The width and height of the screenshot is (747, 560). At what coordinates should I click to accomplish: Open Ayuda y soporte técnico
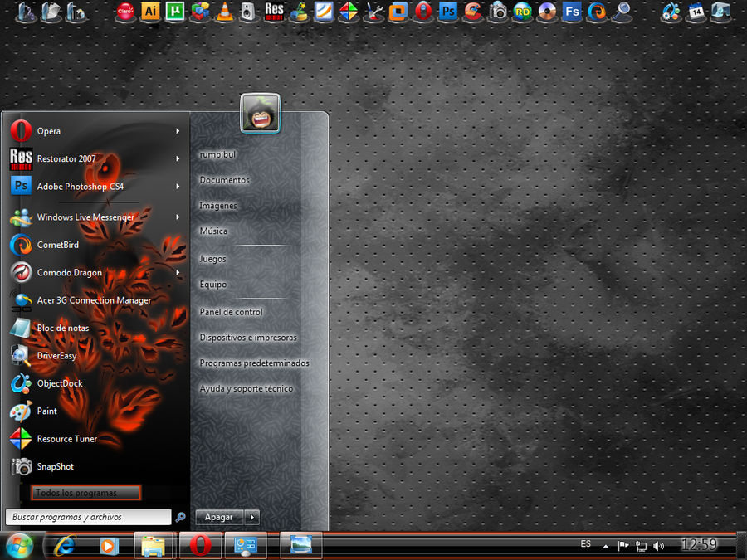point(247,388)
